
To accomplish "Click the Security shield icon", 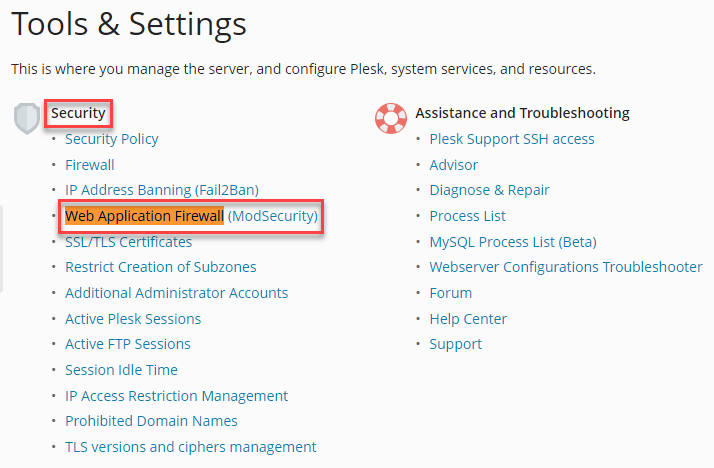I will pyautogui.click(x=27, y=118).
